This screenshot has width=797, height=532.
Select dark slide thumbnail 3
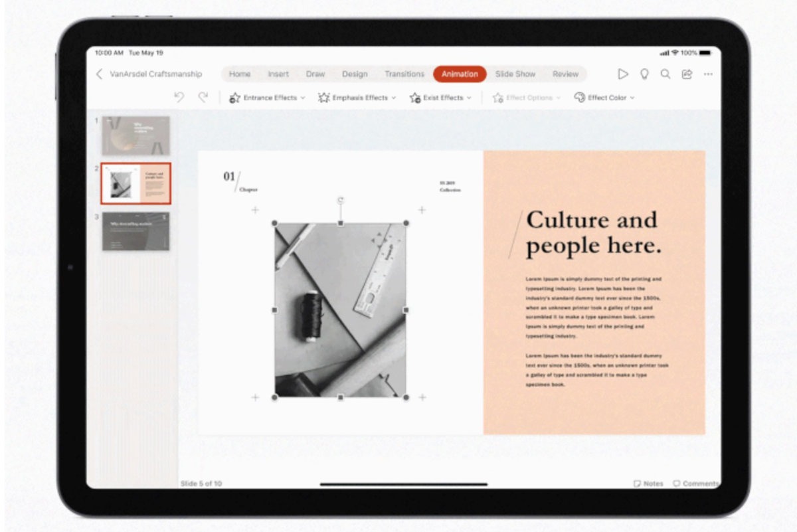click(135, 232)
